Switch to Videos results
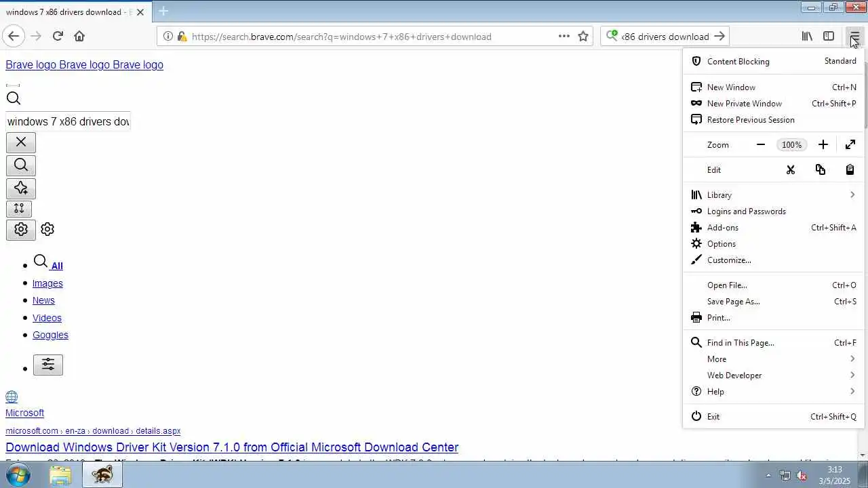The image size is (868, 488). [47, 317]
